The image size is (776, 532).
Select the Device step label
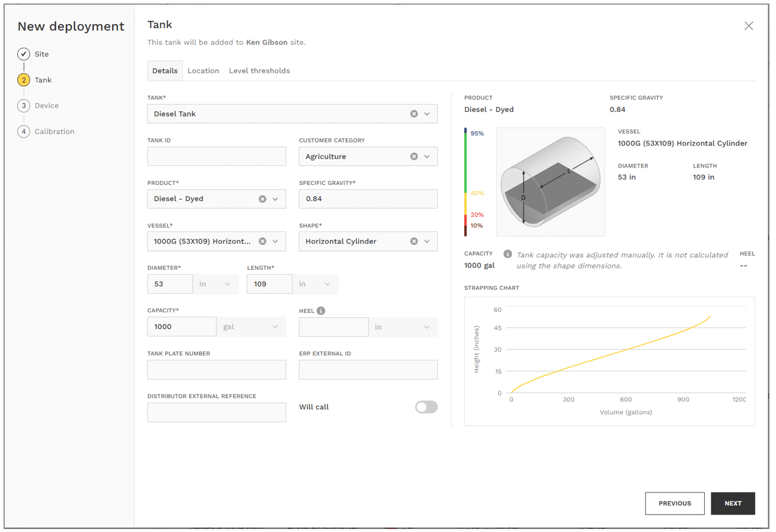pyautogui.click(x=47, y=105)
